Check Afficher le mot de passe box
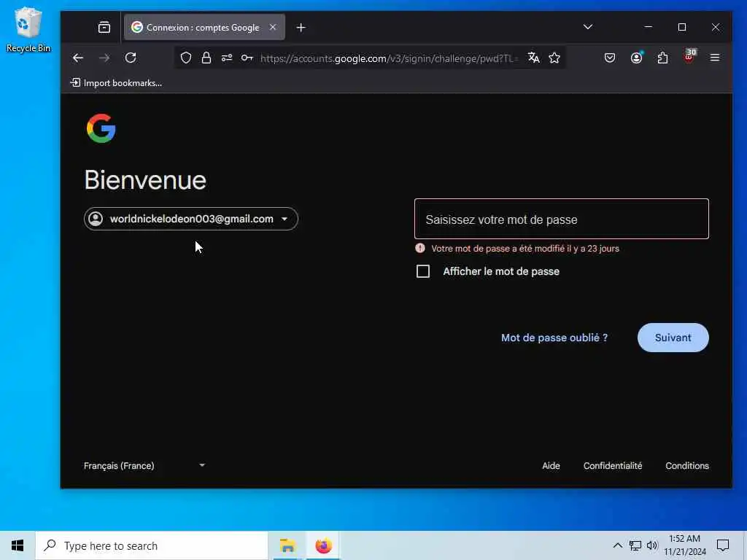 coord(423,271)
